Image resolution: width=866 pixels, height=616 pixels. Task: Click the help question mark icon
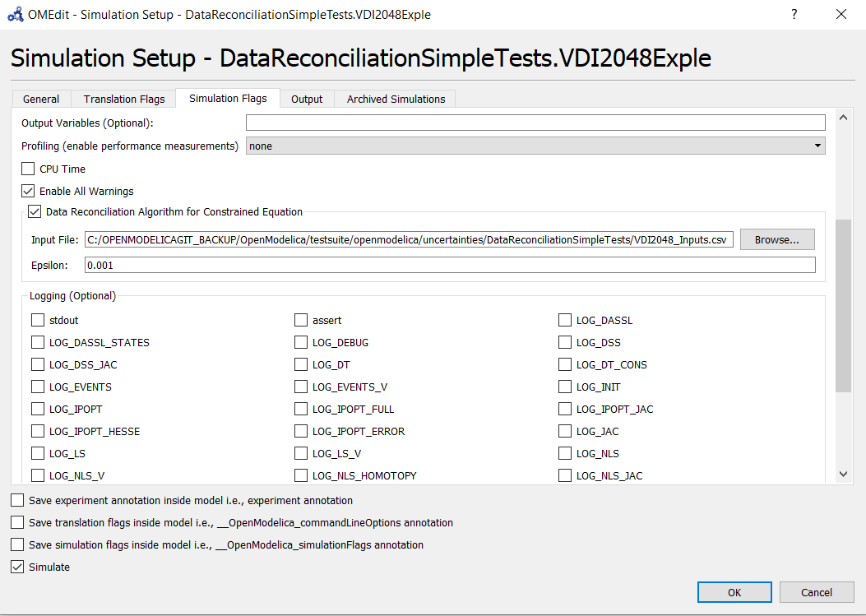pos(794,14)
